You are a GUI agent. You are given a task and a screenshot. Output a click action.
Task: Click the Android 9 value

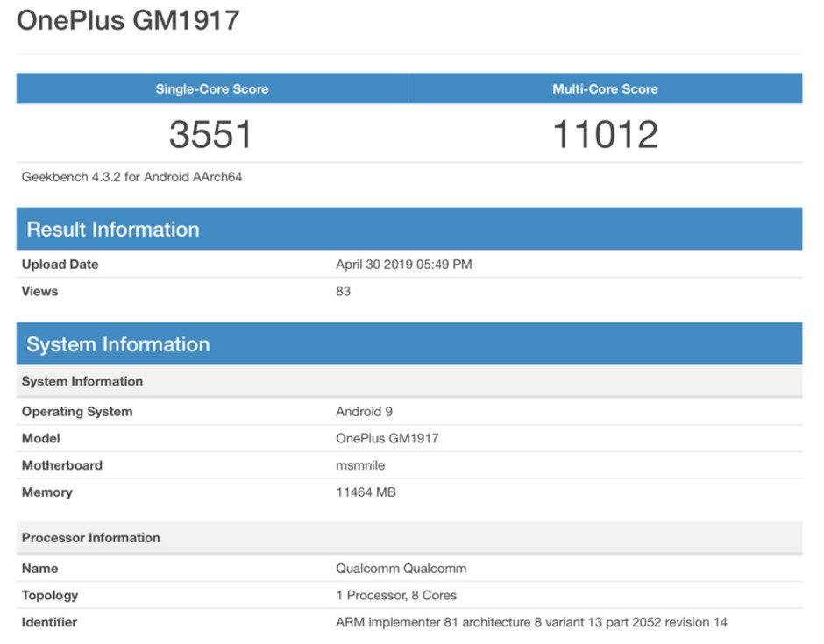click(x=364, y=411)
